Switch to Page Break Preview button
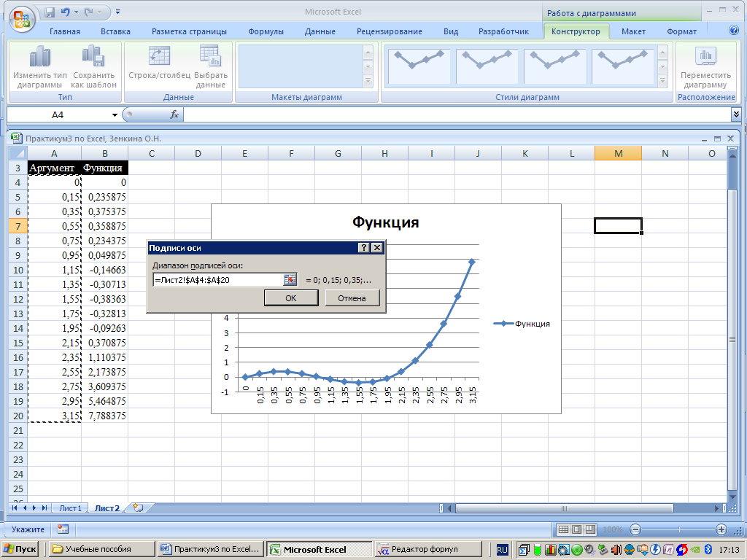This screenshot has width=747, height=560. coord(591,529)
